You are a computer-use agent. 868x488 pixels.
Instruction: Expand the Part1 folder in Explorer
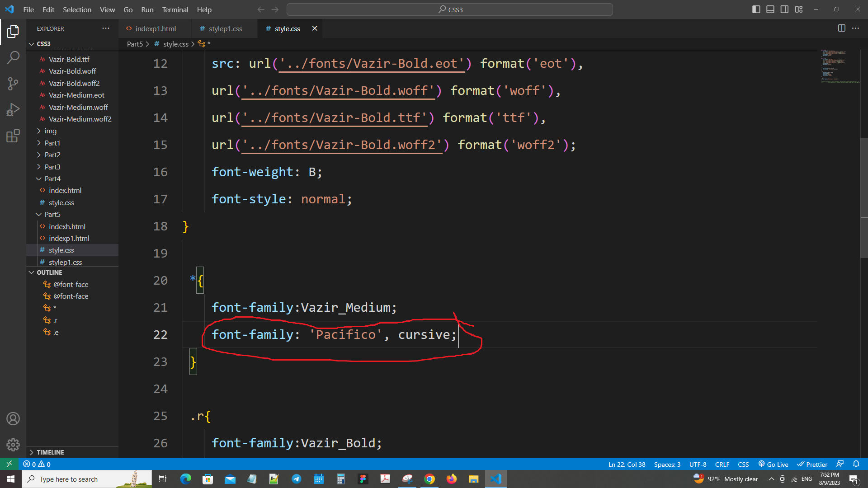point(39,143)
